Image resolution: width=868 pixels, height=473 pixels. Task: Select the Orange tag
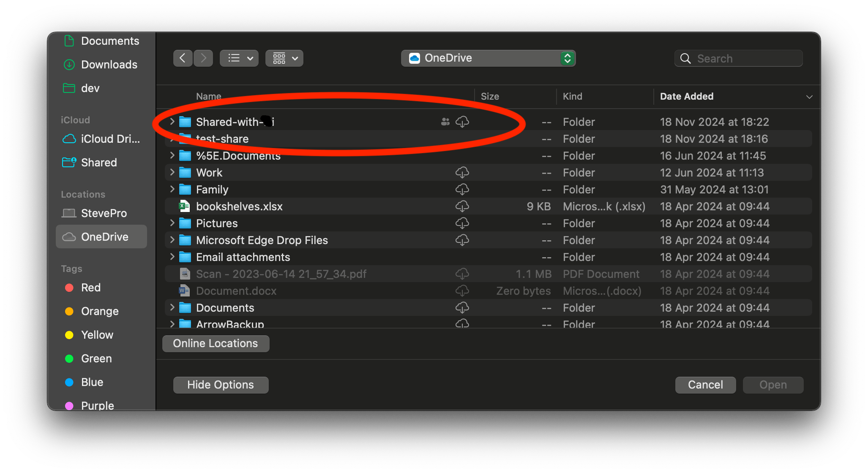(x=99, y=311)
